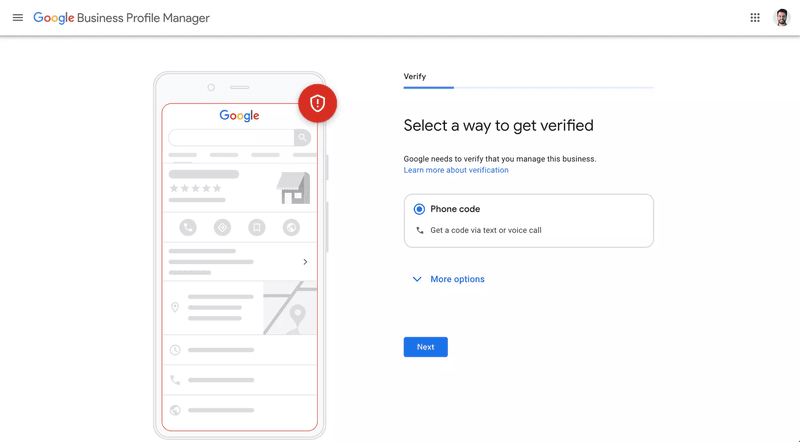
Task: Click the Phone code option card
Action: coord(529,221)
